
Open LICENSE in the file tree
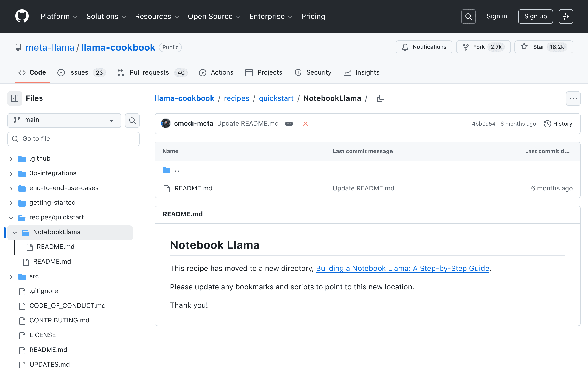point(42,335)
